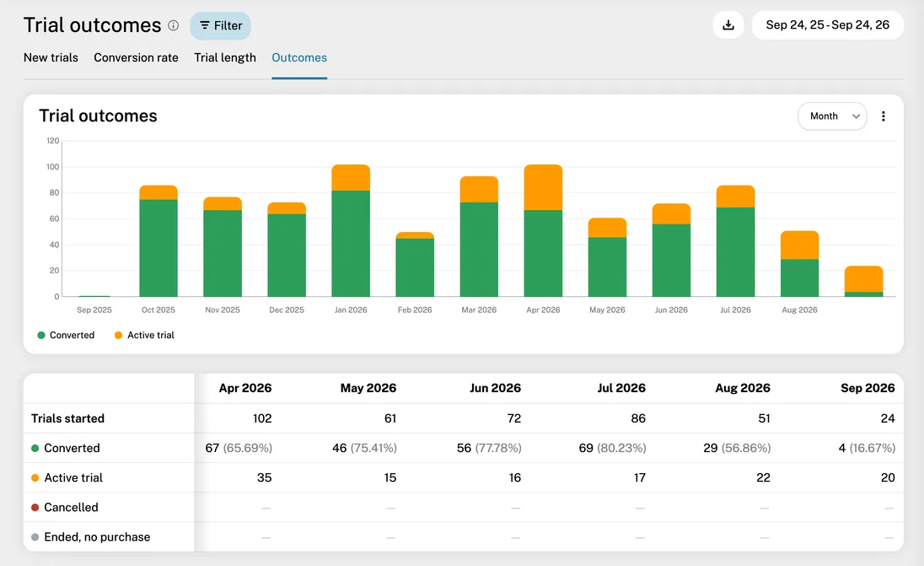This screenshot has height=566, width=924.
Task: Click the Sep 2026 table column header
Action: tap(868, 388)
